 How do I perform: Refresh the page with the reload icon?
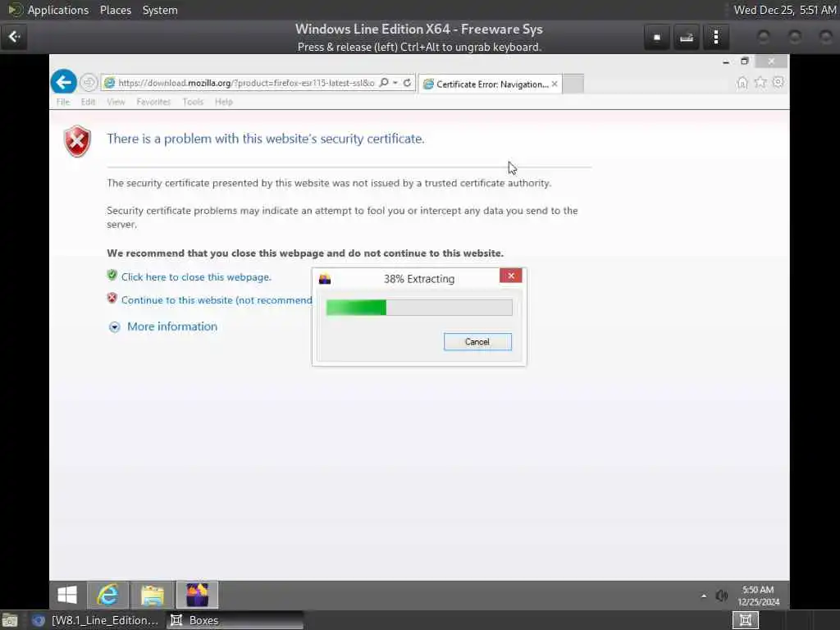coord(407,83)
